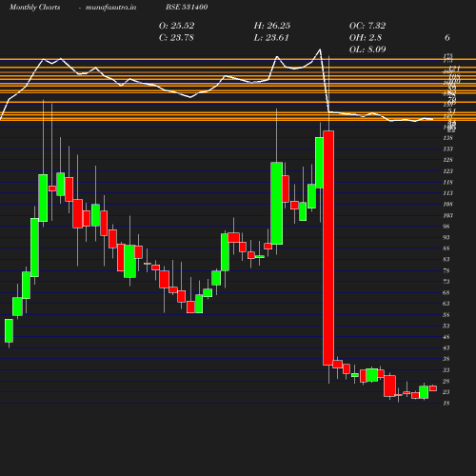
Task: Click the 'Monthly Charts' title text
Action: point(34,7)
